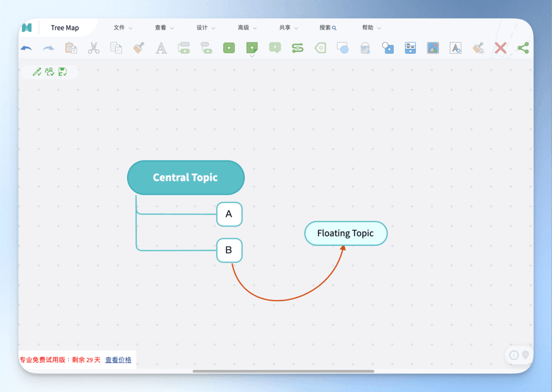Click the paint bucket fill icon
This screenshot has width=552, height=392.
(365, 48)
